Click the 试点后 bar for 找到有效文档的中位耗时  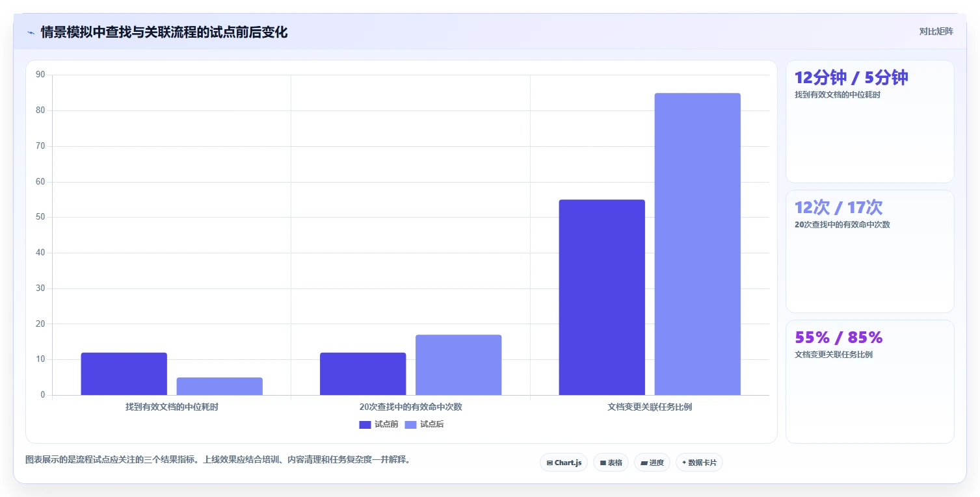[219, 386]
